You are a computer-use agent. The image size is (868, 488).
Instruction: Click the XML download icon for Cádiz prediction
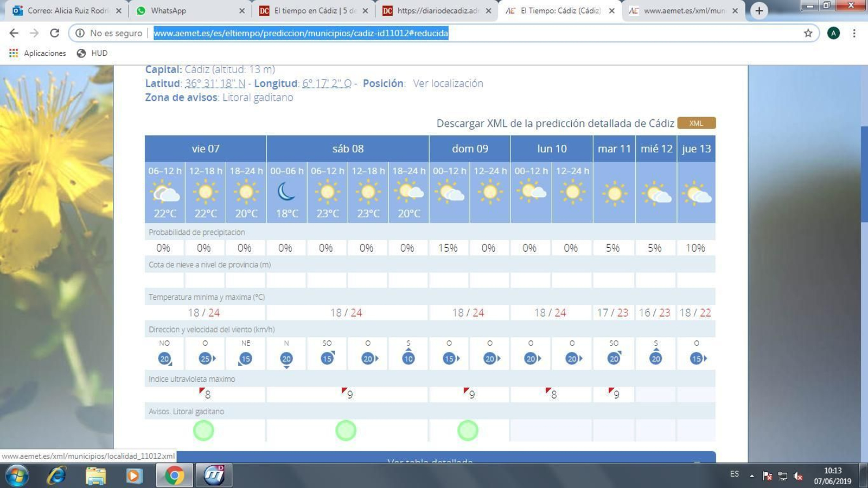[x=696, y=123]
